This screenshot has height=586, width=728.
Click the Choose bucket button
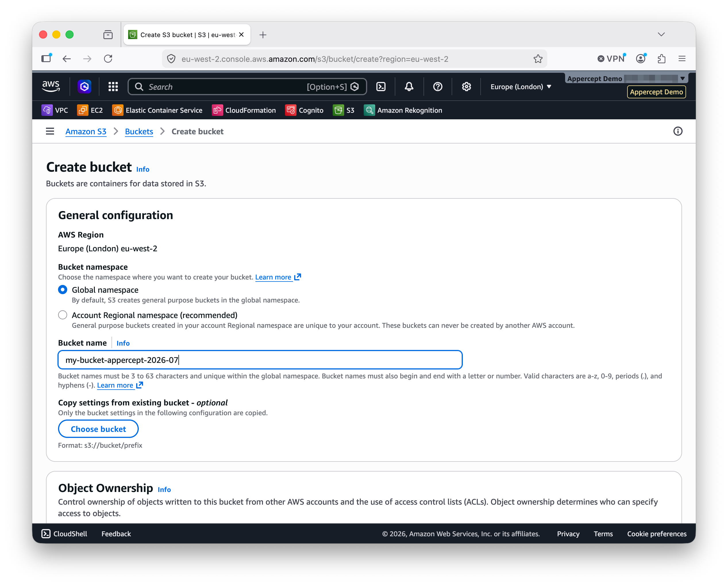pyautogui.click(x=98, y=429)
